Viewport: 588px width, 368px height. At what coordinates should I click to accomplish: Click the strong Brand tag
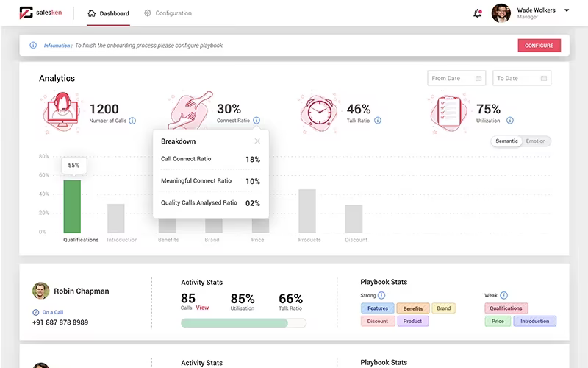pyautogui.click(x=444, y=308)
